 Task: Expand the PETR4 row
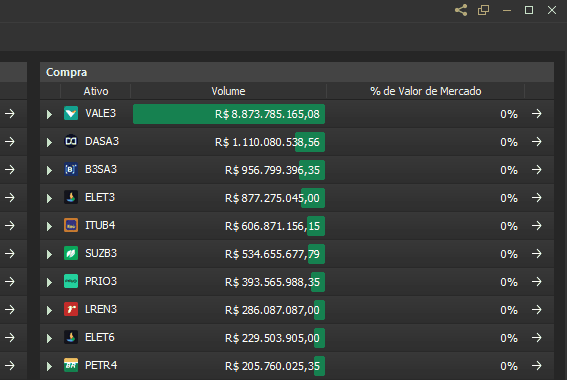(x=49, y=367)
